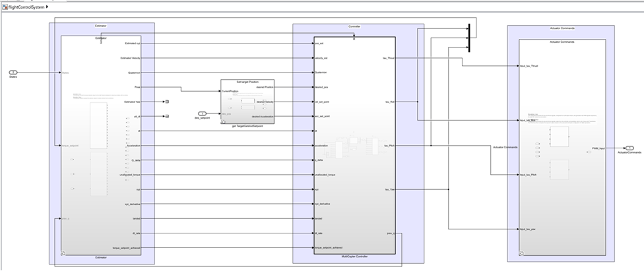Click the Estimator's xyz_derivative output port

(133, 204)
